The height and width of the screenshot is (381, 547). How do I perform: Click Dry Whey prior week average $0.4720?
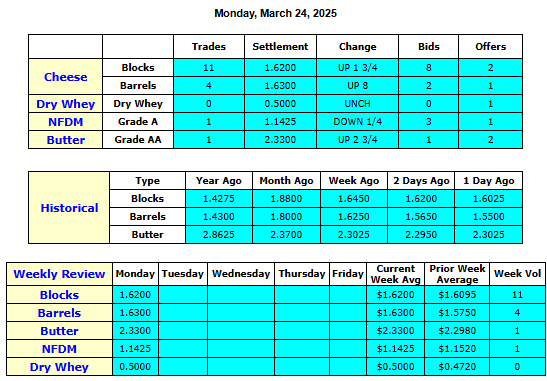(457, 367)
